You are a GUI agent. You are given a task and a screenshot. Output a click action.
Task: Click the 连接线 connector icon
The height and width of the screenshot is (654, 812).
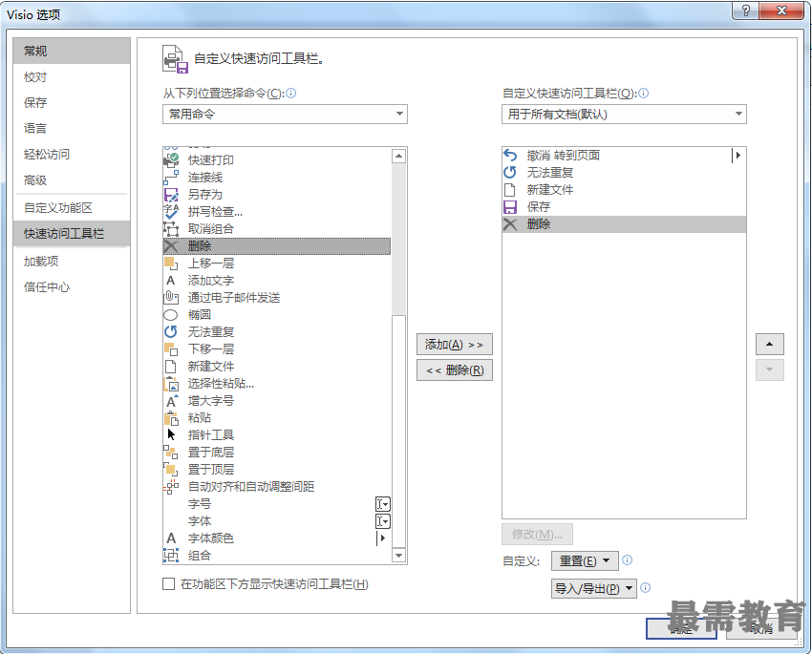pyautogui.click(x=171, y=178)
